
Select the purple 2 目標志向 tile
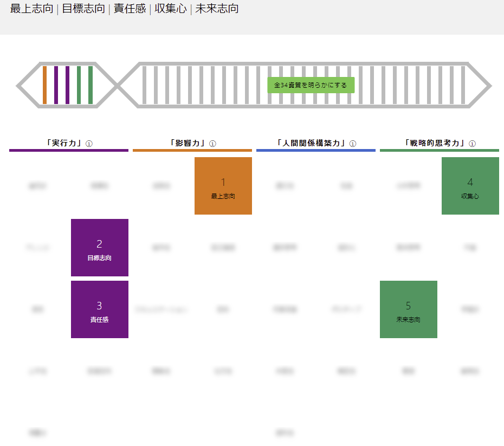coord(100,248)
